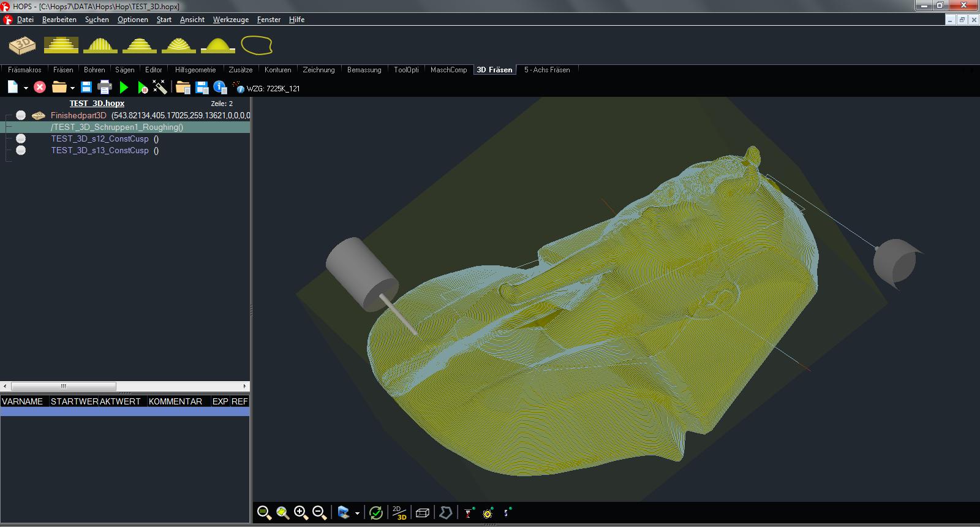Save the file with the floppy disk icon

(x=86, y=88)
